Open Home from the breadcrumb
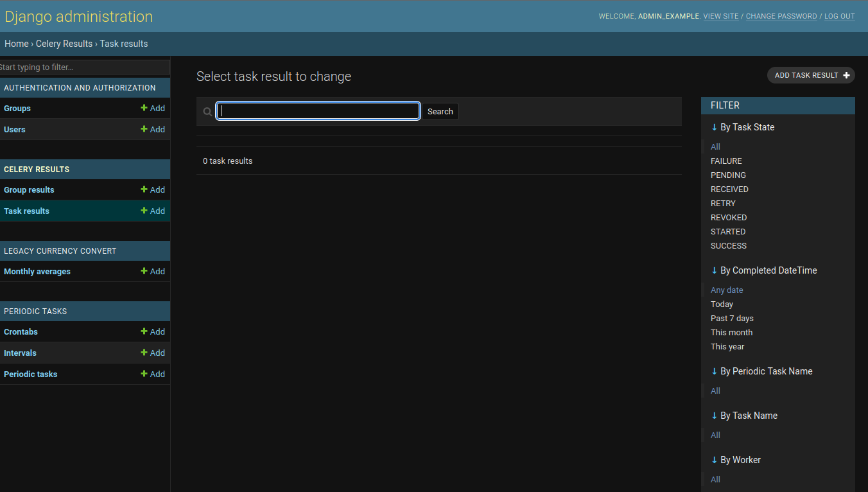Screen dimensions: 868x492 point(16,43)
